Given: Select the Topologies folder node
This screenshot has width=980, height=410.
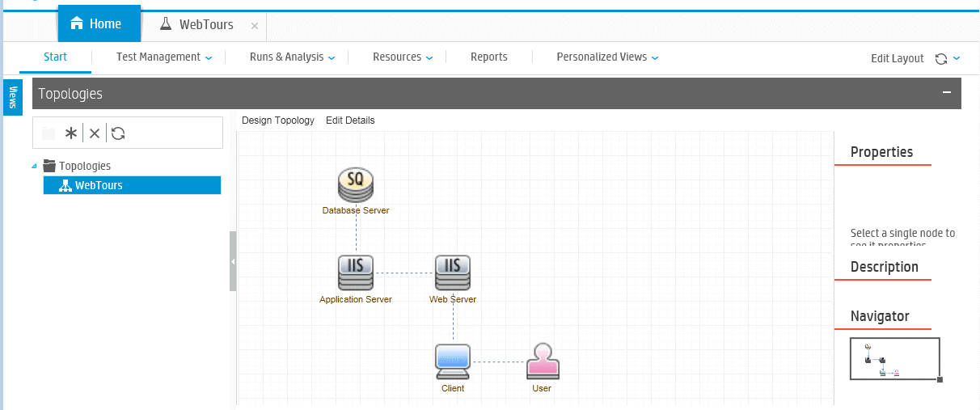Looking at the screenshot, I should tap(85, 166).
